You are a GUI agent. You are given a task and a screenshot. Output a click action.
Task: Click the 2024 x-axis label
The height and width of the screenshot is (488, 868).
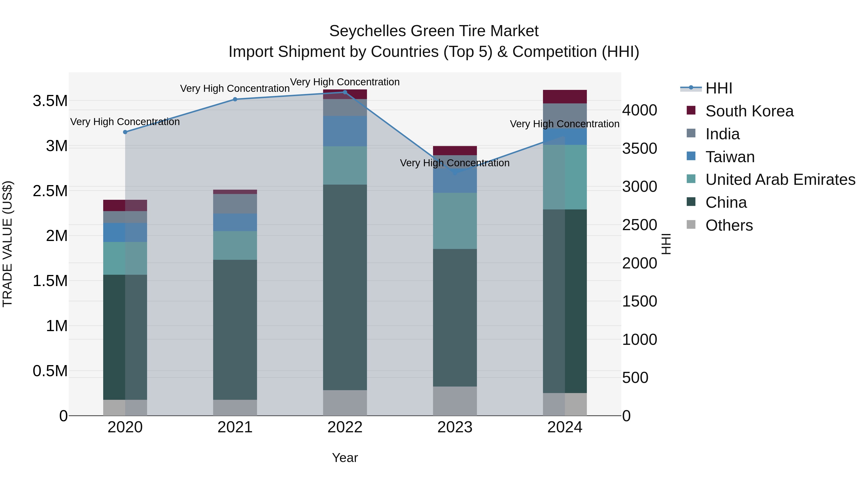(565, 427)
